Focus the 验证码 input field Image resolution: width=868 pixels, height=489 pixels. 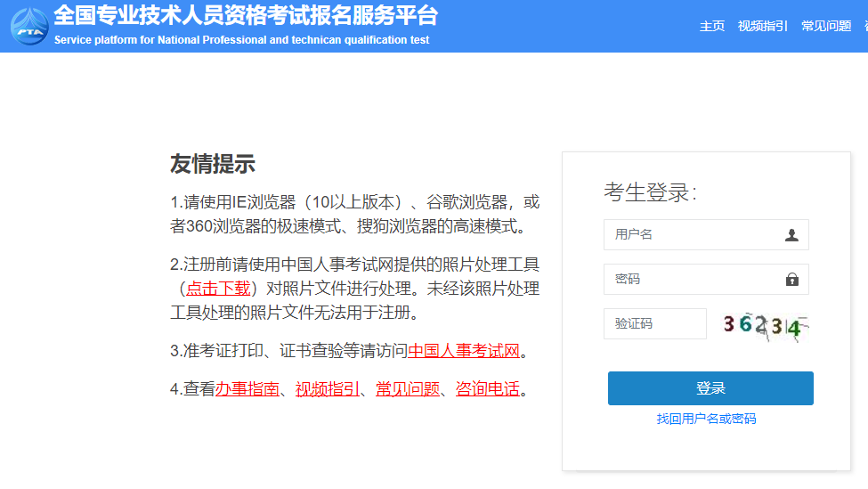655,323
